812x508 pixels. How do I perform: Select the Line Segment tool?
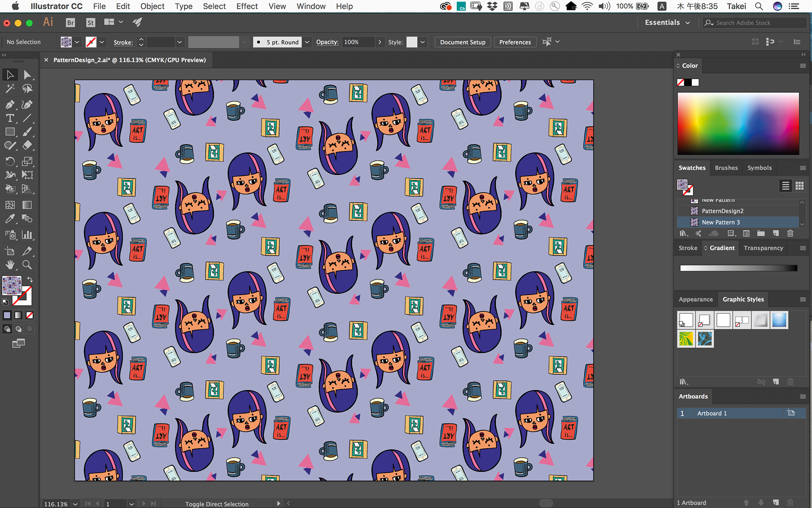point(27,118)
